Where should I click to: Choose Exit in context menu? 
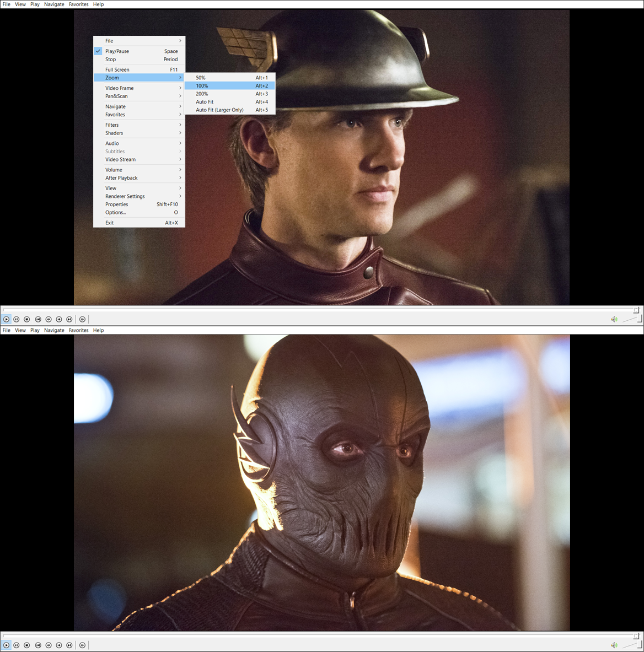[x=139, y=223]
